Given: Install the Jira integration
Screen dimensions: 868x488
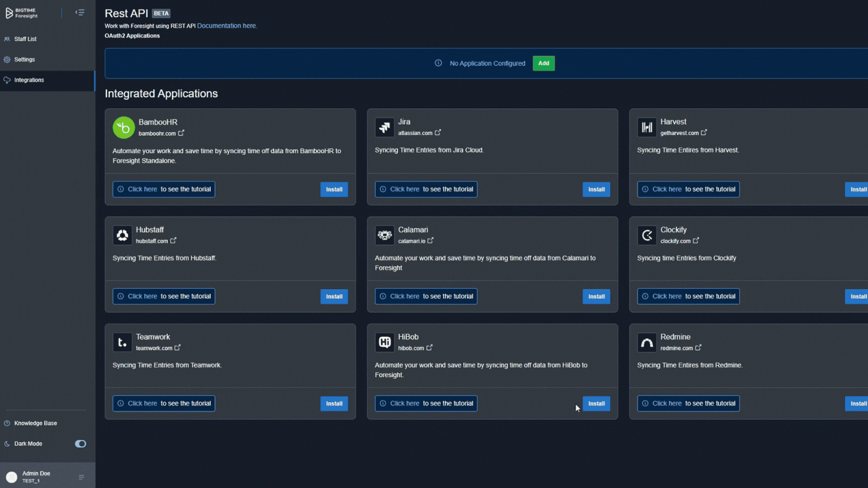Looking at the screenshot, I should click(596, 189).
